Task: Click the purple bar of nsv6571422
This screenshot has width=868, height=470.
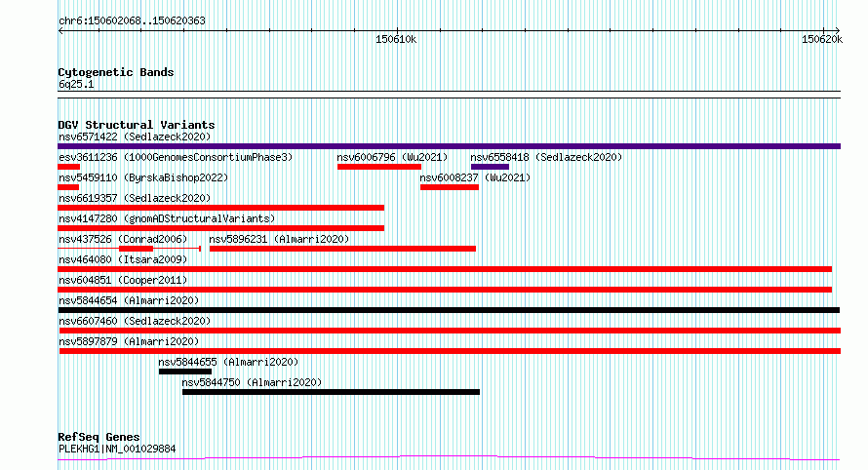Action: point(449,146)
